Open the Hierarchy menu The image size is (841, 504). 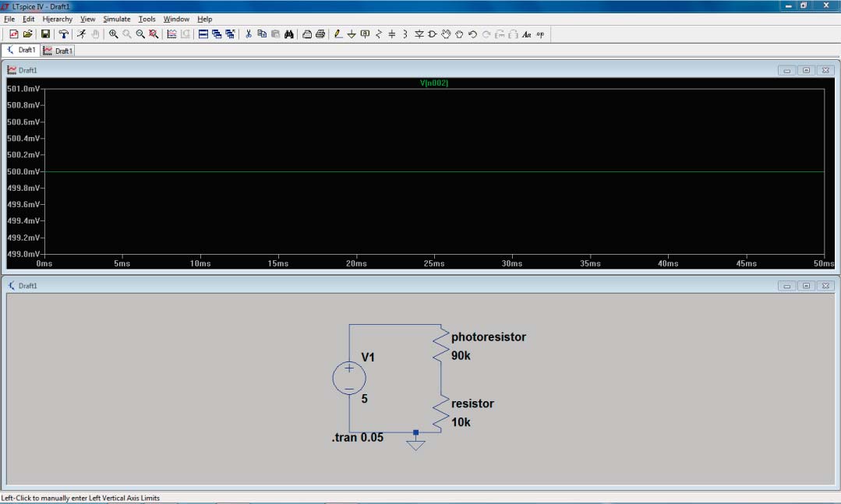pos(58,19)
